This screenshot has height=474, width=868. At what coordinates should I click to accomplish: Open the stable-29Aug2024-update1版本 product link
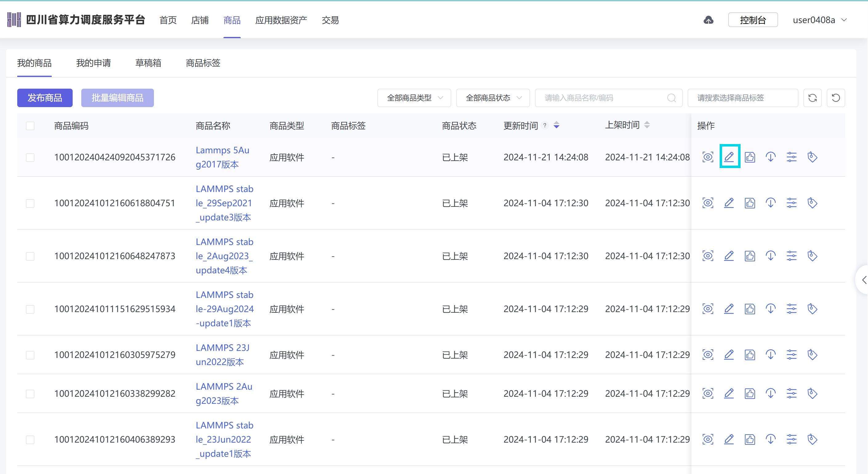tap(224, 309)
